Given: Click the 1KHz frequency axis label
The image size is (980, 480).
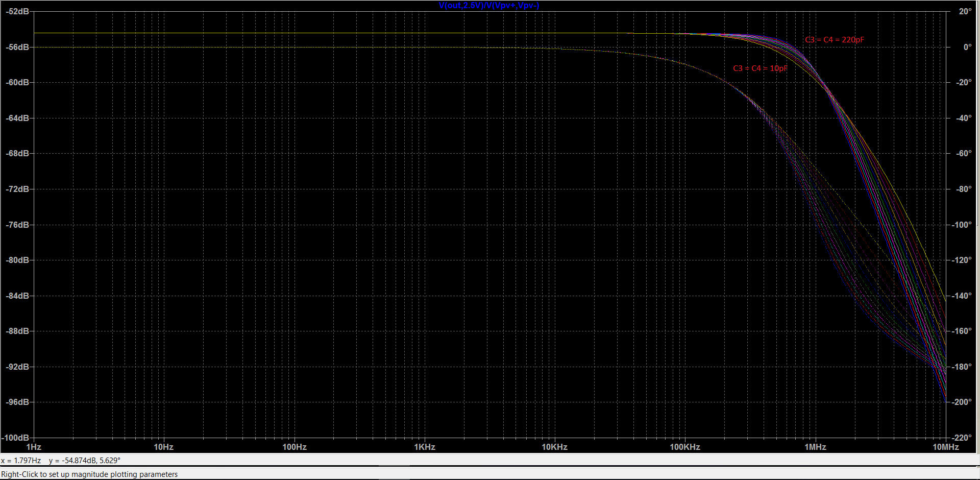Looking at the screenshot, I should [425, 447].
